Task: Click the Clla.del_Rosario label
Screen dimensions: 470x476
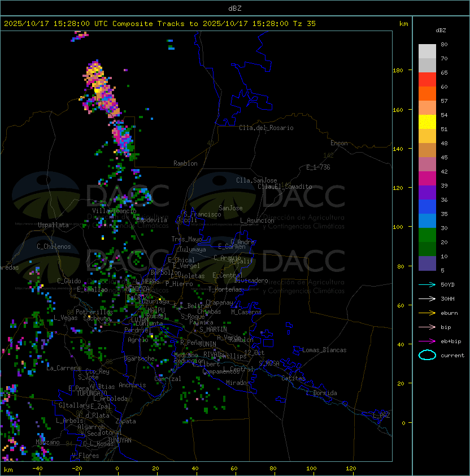Action: [x=266, y=128]
